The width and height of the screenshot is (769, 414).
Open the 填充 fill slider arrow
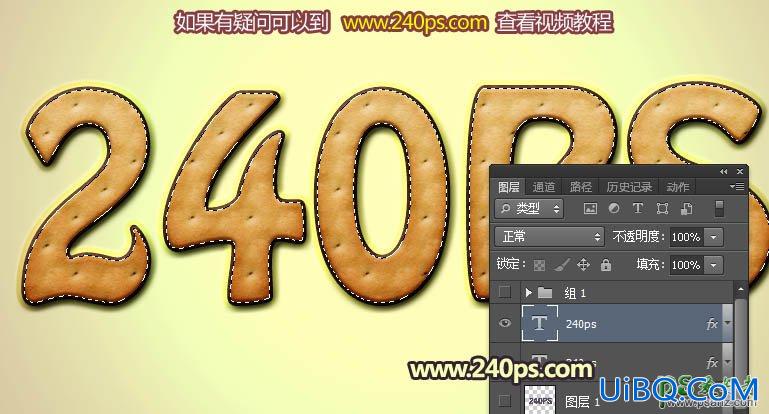[714, 265]
